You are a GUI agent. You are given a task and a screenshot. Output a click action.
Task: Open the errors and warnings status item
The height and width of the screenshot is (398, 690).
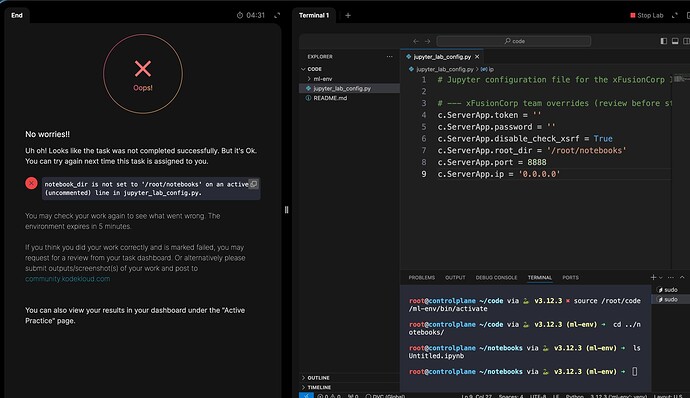[329, 396]
